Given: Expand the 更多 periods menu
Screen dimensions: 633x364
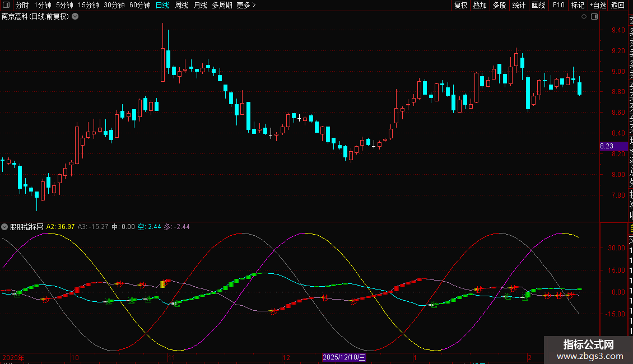Looking at the screenshot, I should coord(246,5).
